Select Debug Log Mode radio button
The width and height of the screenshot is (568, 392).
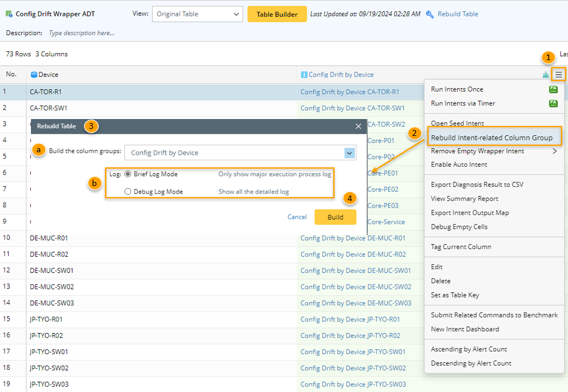128,192
